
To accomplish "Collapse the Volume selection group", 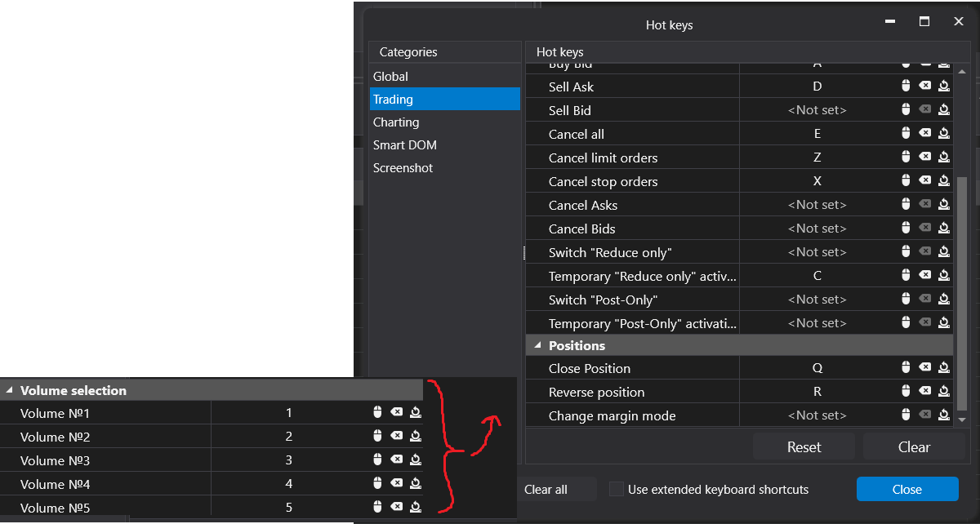I will (9, 390).
